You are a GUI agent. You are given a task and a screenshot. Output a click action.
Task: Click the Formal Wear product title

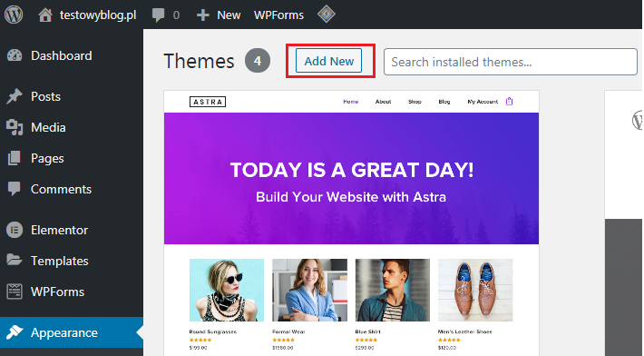coord(288,331)
